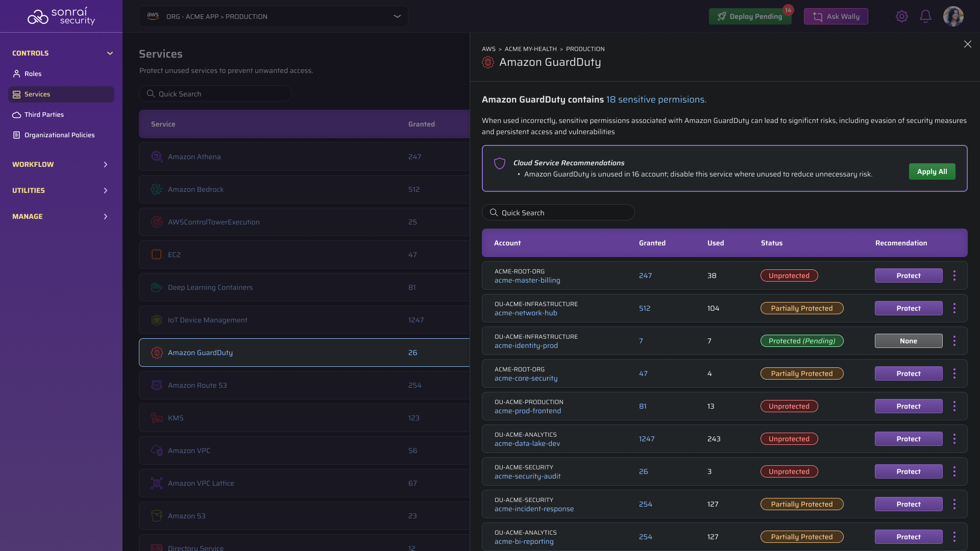The height and width of the screenshot is (551, 980).
Task: Click the Amazon Route 53 icon
Action: [x=157, y=385]
